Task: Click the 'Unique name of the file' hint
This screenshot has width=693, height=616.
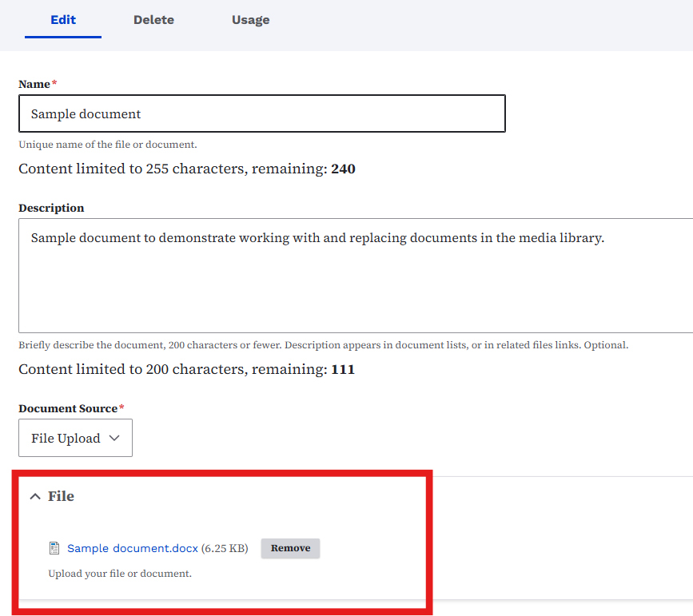Action: coord(107,145)
